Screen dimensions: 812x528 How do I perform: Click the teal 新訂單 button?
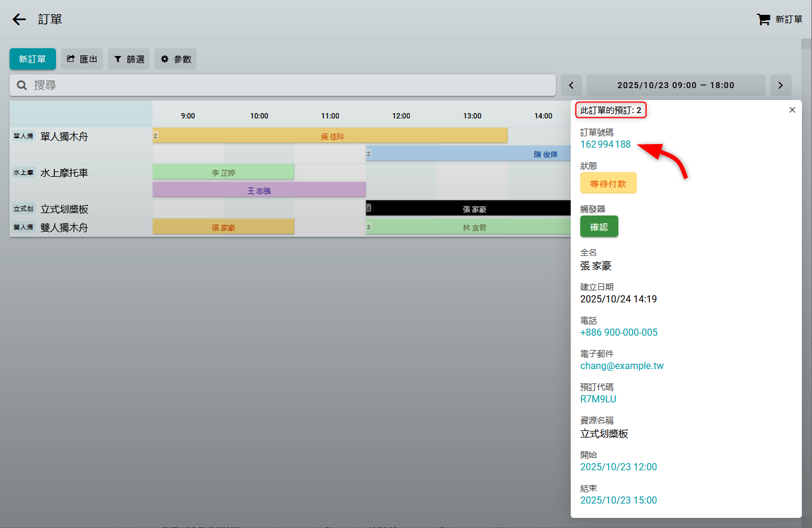pyautogui.click(x=32, y=59)
